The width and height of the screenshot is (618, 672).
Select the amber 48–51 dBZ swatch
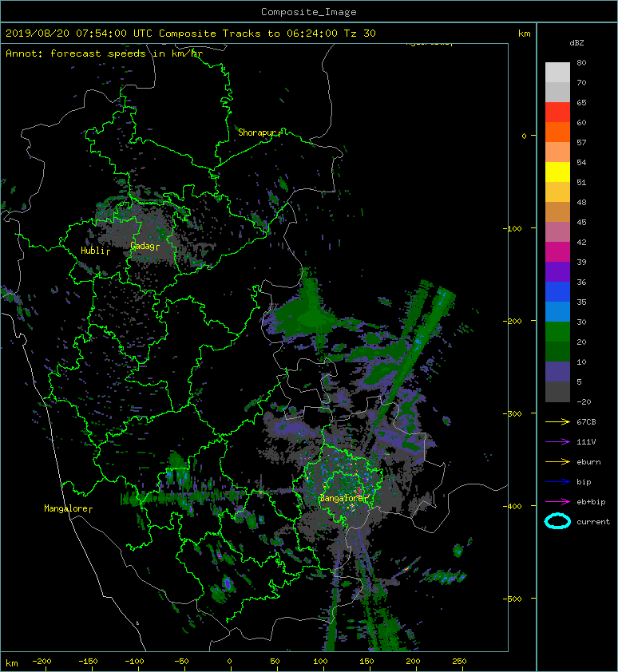pos(557,192)
